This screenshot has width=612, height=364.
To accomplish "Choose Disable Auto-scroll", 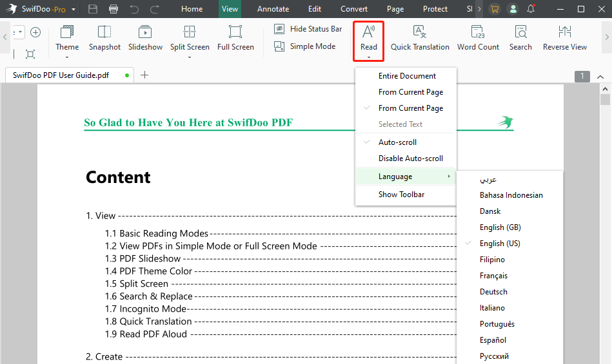I will [x=406, y=158].
